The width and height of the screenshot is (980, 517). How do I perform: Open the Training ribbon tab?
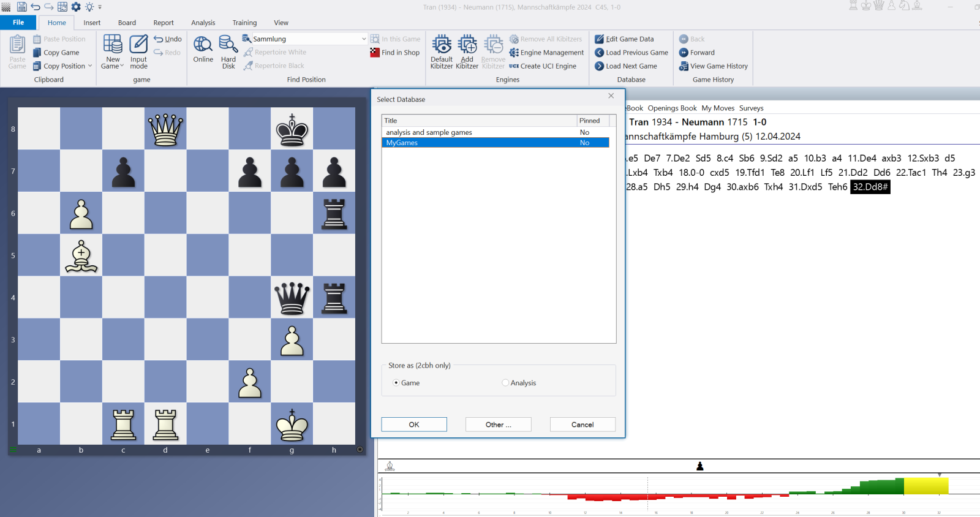click(x=244, y=23)
